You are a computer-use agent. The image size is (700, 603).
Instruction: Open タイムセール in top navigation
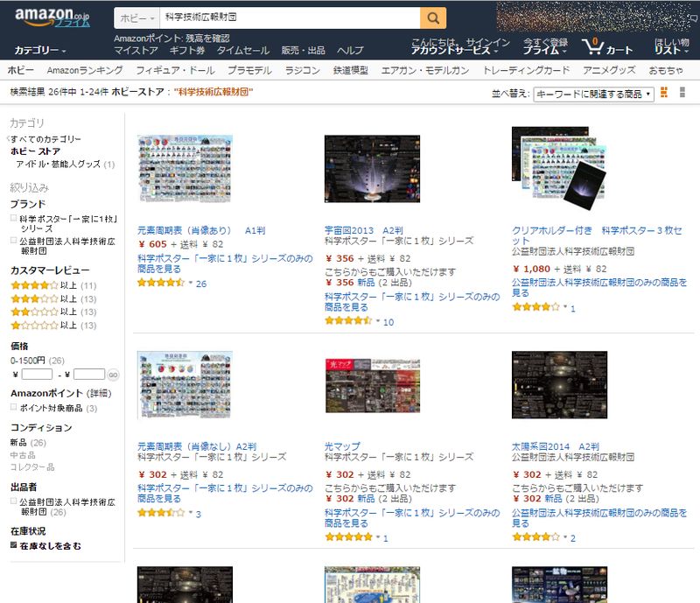(243, 51)
